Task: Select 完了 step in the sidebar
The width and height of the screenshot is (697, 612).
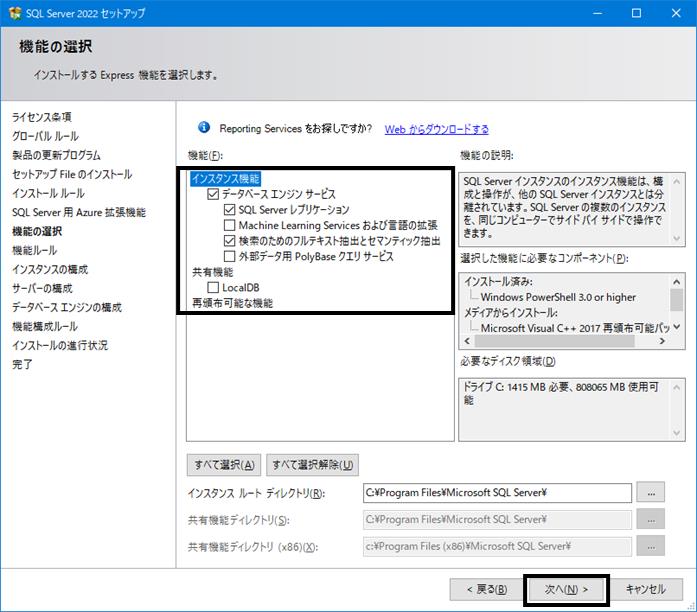Action: pyautogui.click(x=22, y=364)
